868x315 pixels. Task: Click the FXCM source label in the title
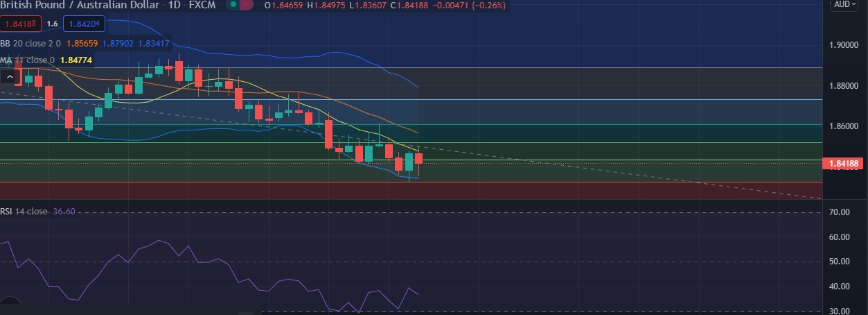point(202,5)
